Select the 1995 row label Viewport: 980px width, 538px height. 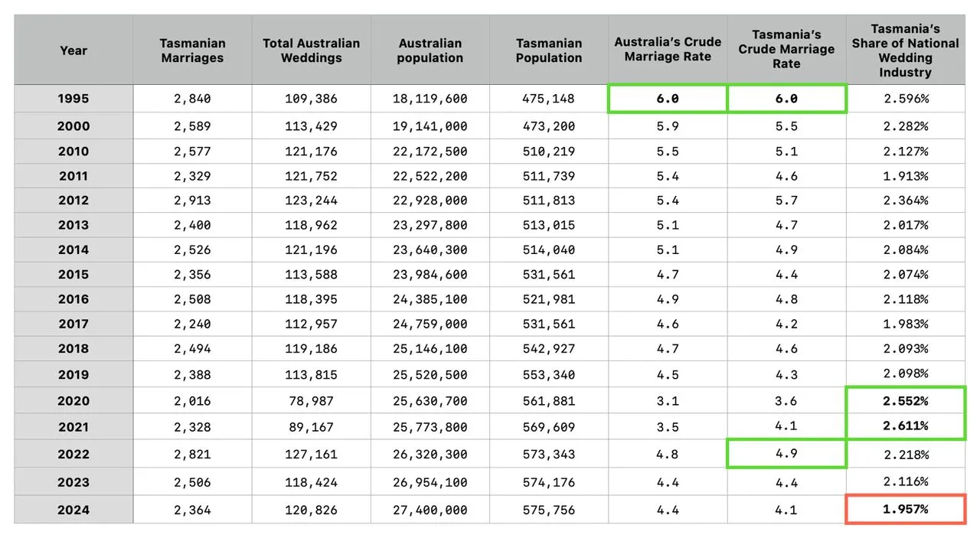(73, 98)
